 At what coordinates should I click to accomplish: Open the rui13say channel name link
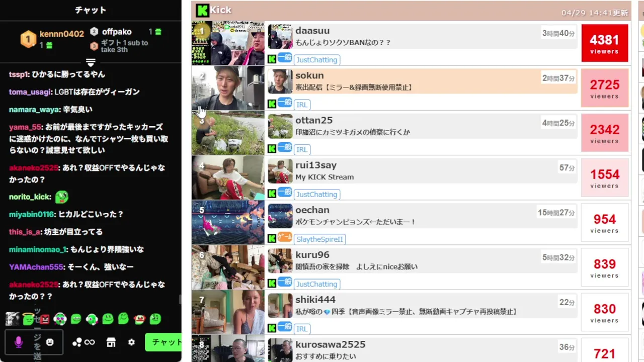click(316, 165)
